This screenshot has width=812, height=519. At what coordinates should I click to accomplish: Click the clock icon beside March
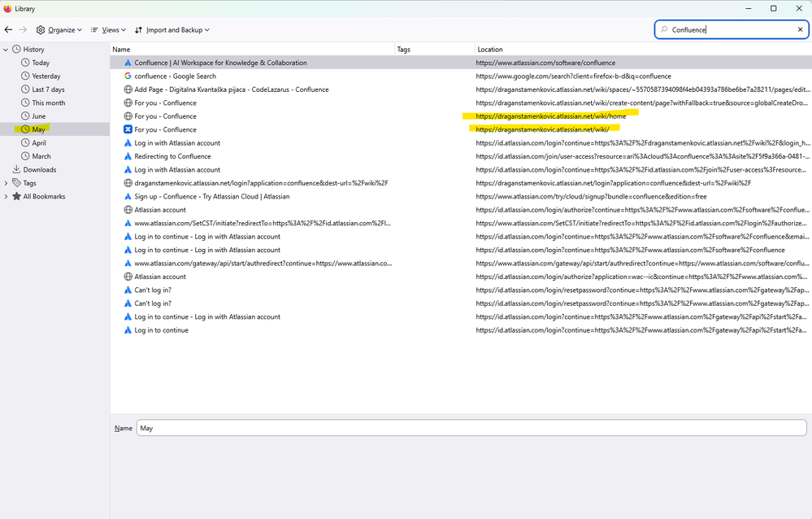tap(25, 155)
